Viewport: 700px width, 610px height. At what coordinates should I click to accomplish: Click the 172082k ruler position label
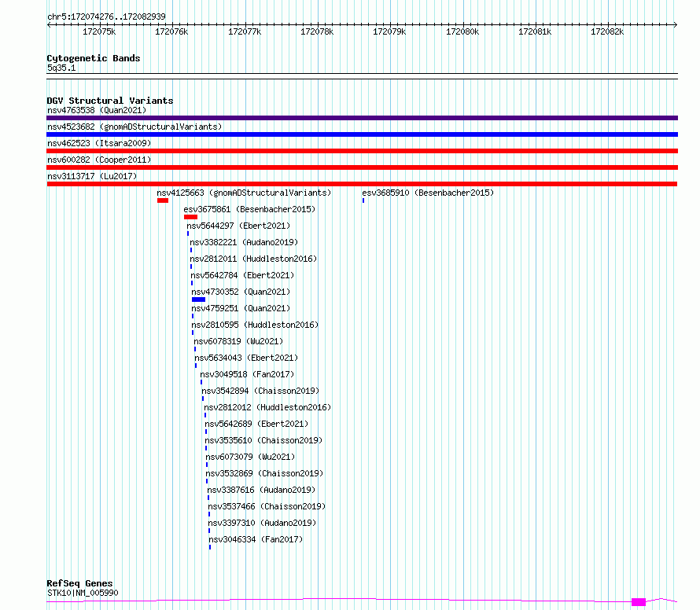pyautogui.click(x=607, y=31)
